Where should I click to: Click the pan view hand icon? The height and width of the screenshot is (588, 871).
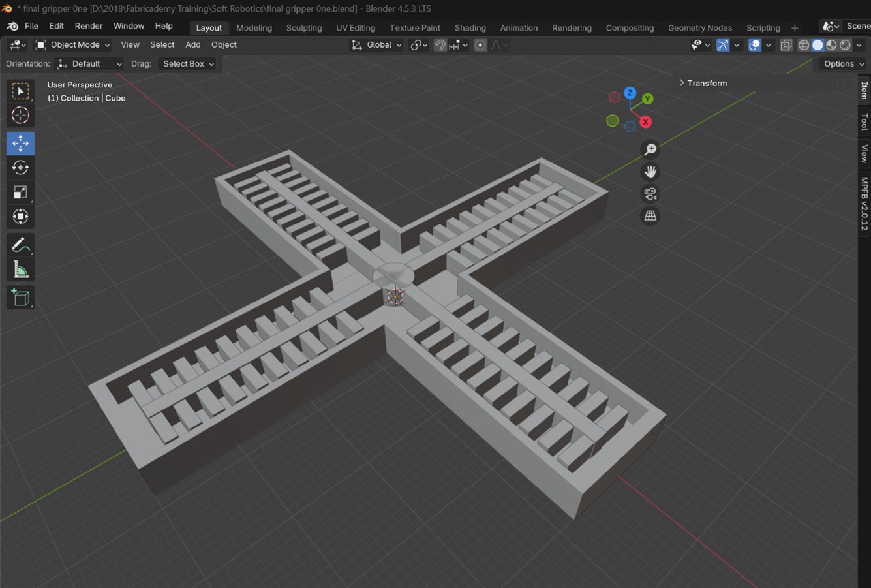click(650, 172)
